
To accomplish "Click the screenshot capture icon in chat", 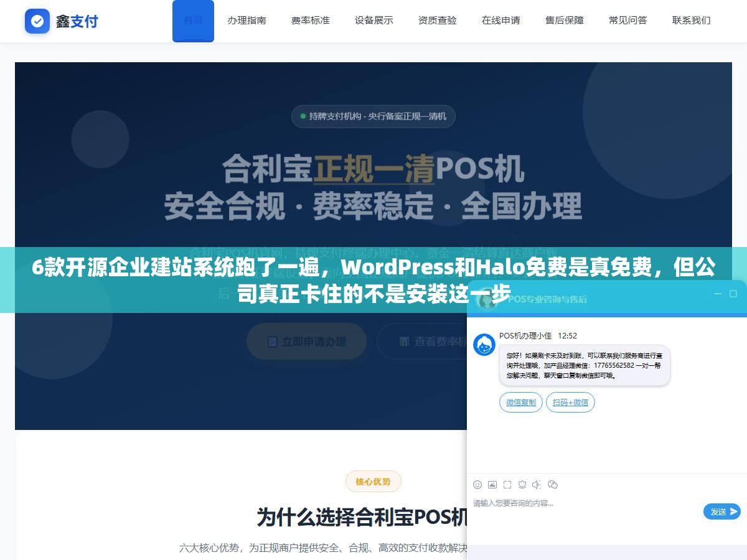I will click(507, 484).
